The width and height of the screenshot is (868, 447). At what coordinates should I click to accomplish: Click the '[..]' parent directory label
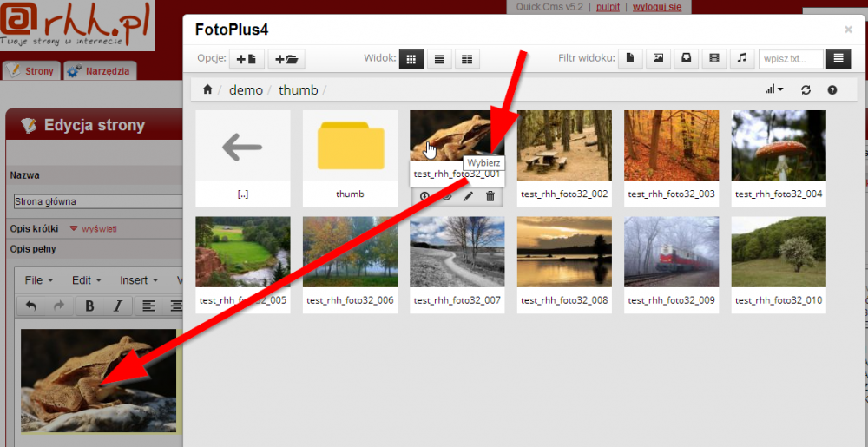242,194
